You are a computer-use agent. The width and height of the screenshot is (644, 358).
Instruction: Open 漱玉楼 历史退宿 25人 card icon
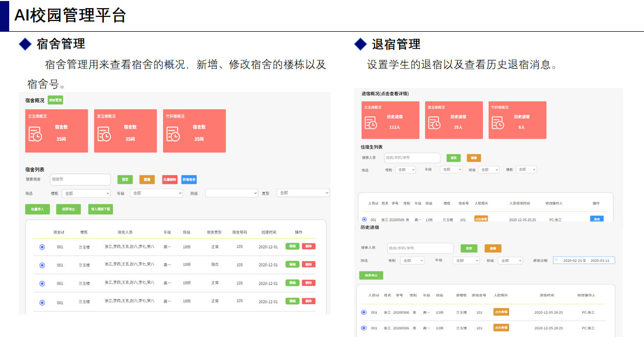[434, 123]
